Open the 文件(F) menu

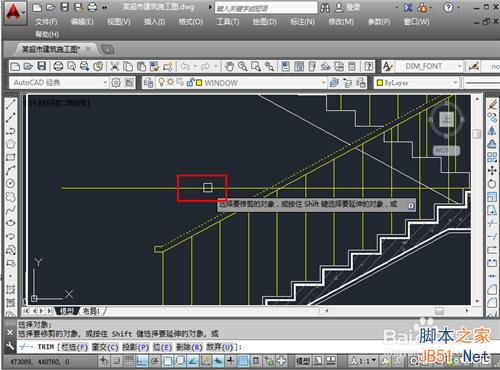tap(46, 22)
